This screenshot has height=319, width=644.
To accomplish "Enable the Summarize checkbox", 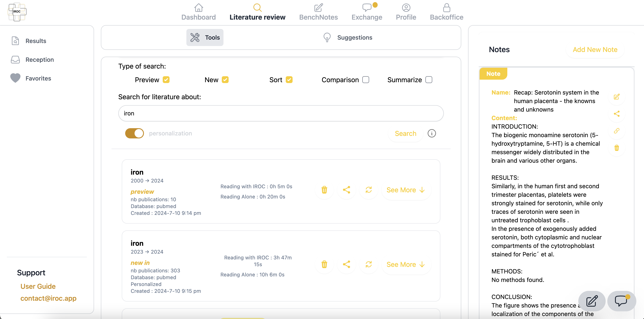I will (428, 80).
